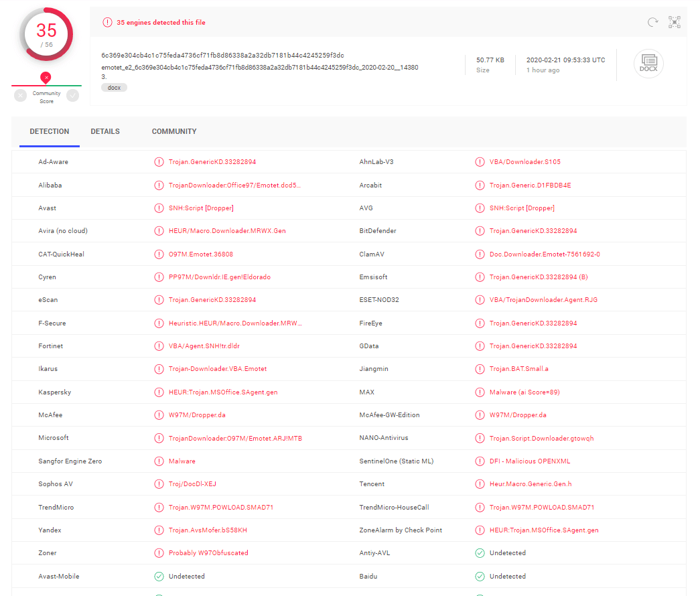The height and width of the screenshot is (596, 700).
Task: Click the alert icon in MAX row
Action: tap(480, 392)
